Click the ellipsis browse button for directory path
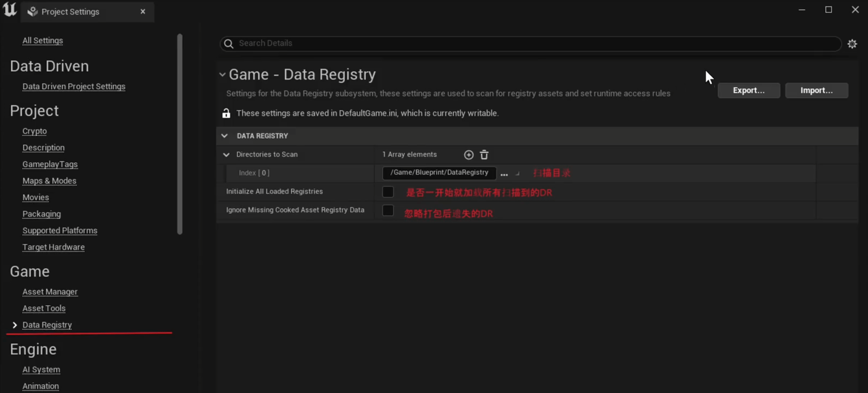Screen dimensions: 868x393 (x=504, y=173)
